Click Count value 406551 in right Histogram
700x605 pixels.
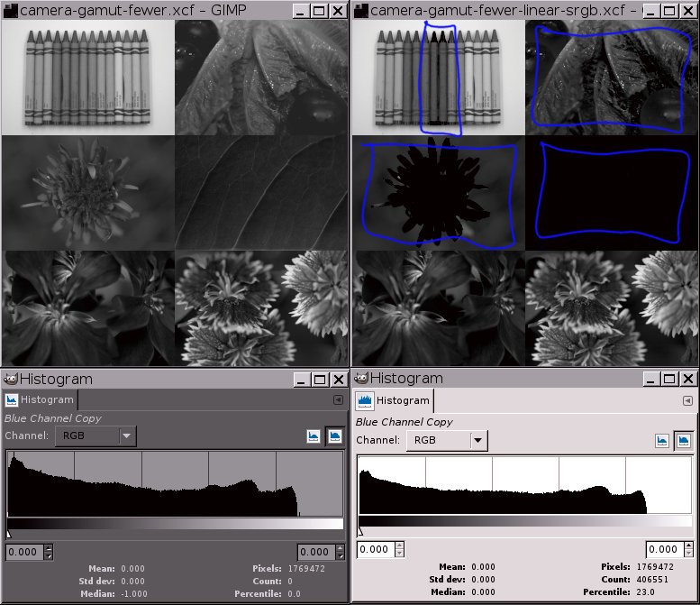(x=652, y=579)
